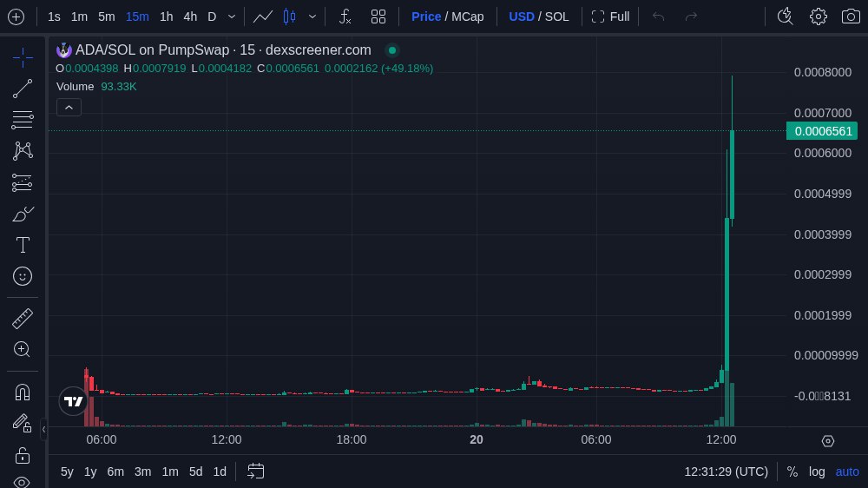
Task: Open chart settings gear icon
Action: (818, 16)
